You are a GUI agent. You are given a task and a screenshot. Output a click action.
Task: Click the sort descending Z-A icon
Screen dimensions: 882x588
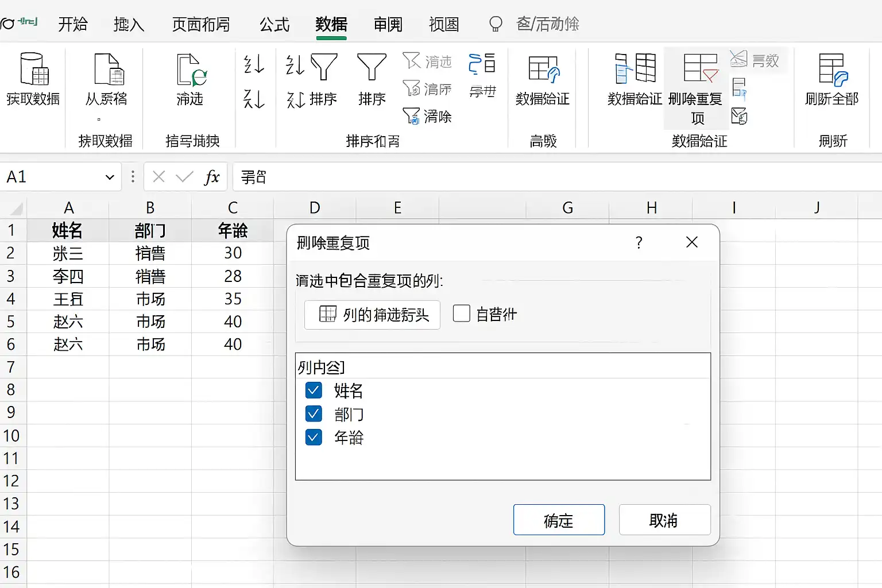254,99
